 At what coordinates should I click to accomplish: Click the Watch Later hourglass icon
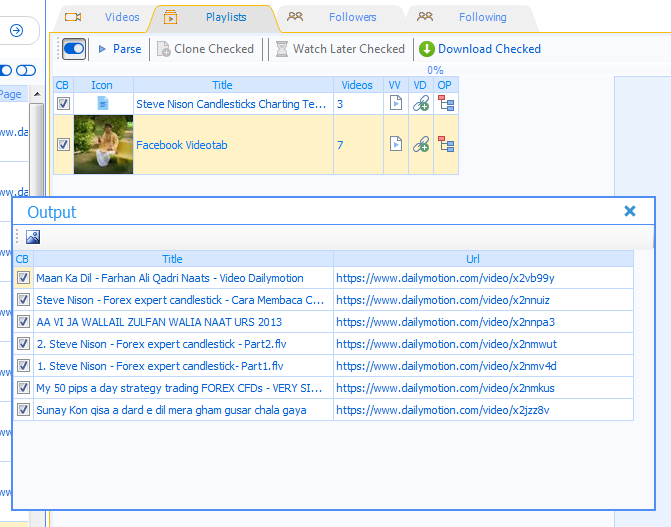pos(282,49)
